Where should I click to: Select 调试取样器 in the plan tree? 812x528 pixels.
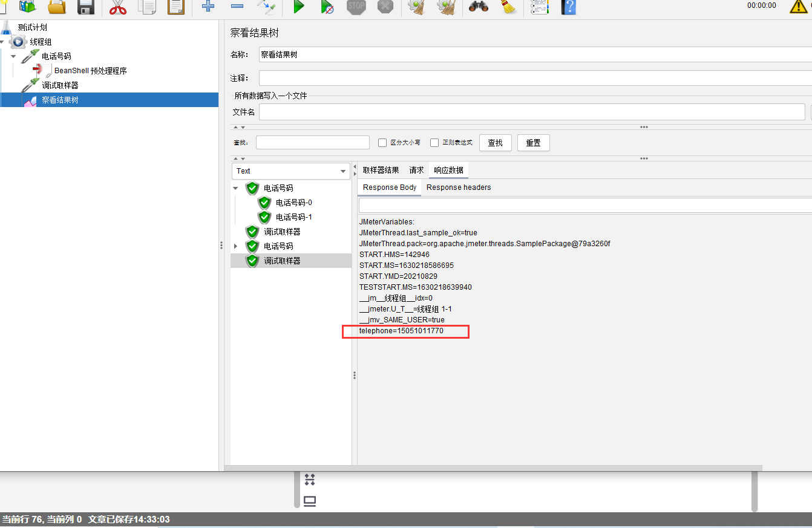(60, 85)
